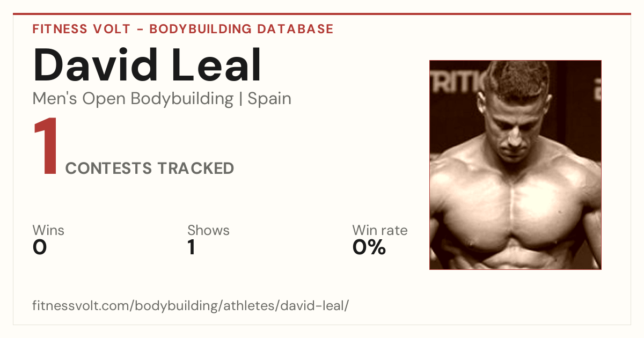The image size is (644, 338).
Task: Click the 0% win rate value
Action: click(x=369, y=247)
